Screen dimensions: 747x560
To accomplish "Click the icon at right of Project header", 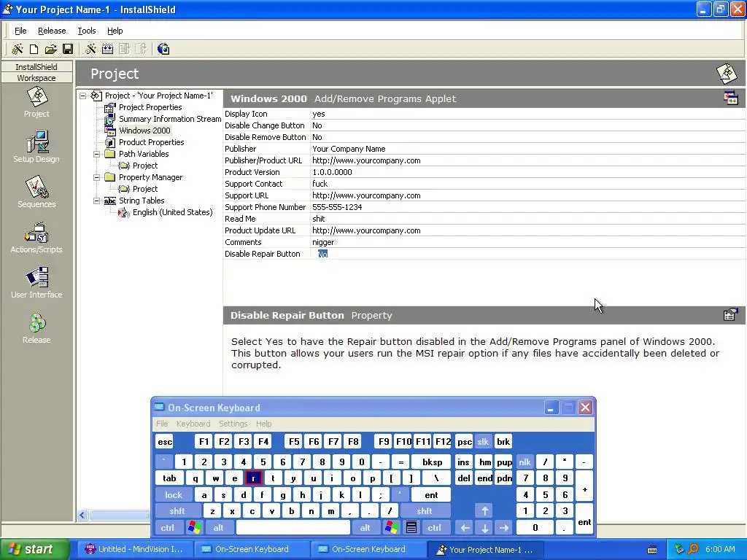I will pyautogui.click(x=727, y=74).
